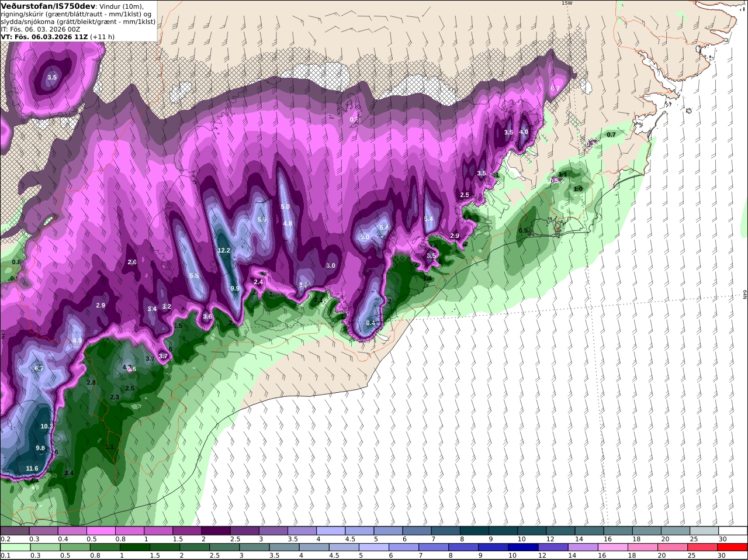
Task: Pick the palest green 0.1 rain legend swatch
Action: click(x=15, y=547)
